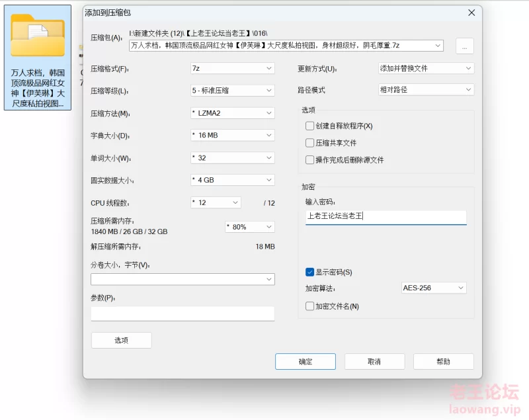This screenshot has height=420, width=529.
Task: Click the parameters input field
Action: click(183, 314)
